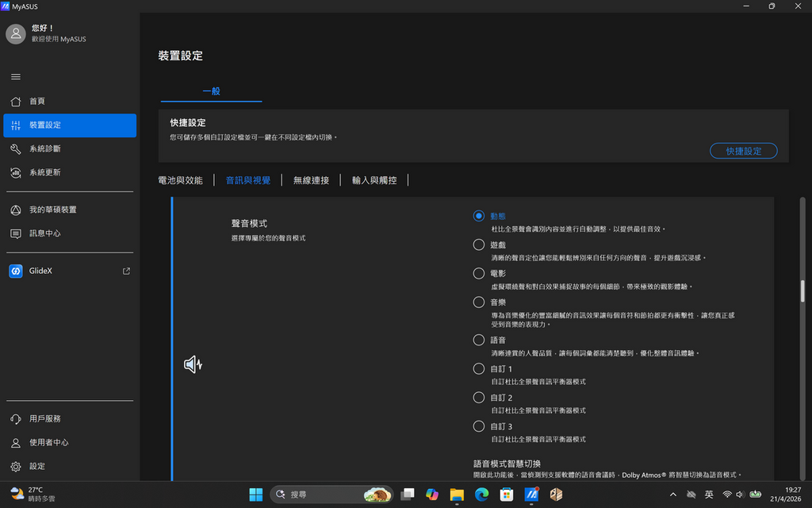Open 設定 gear in sidebar
The image size is (812, 508).
70,467
